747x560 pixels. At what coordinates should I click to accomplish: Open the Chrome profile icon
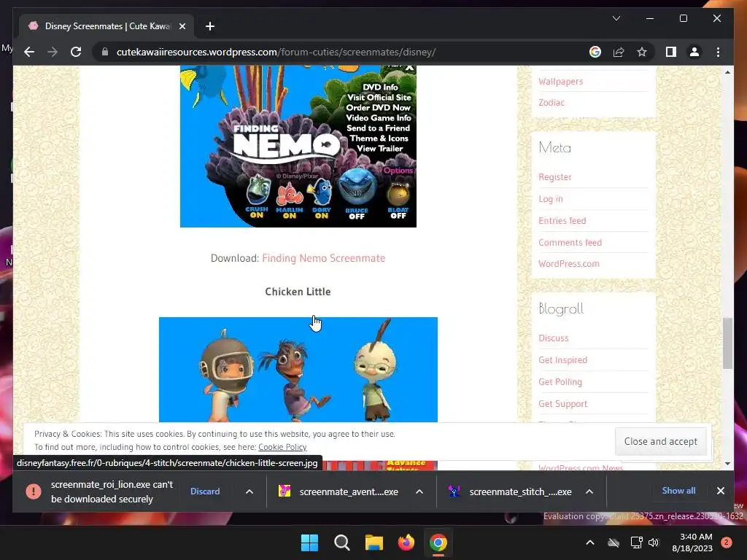click(694, 52)
